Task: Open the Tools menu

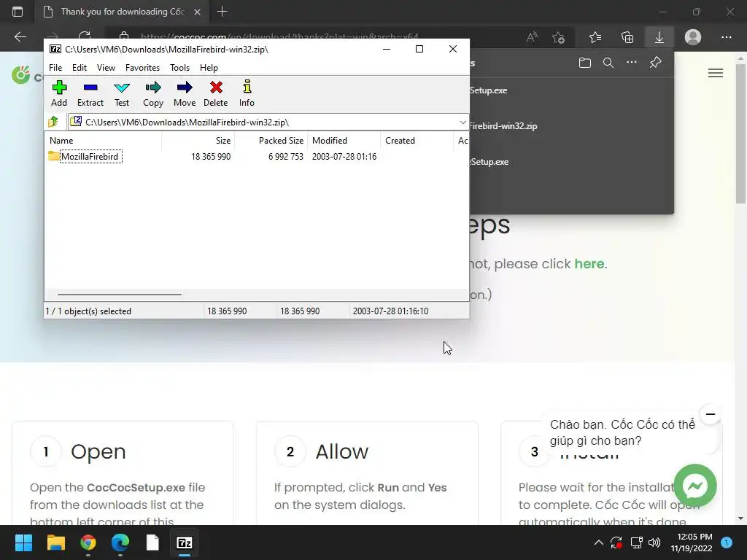Action: point(179,68)
